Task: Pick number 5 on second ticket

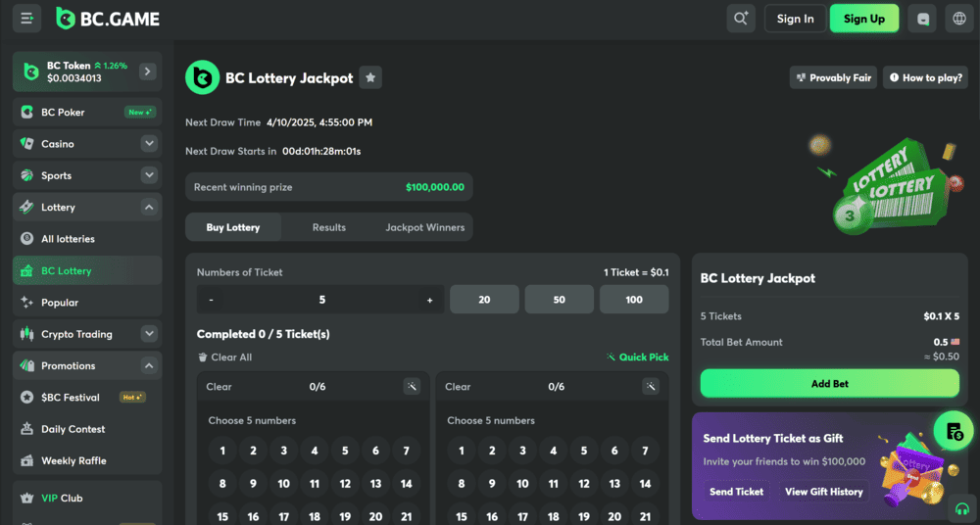Action: pos(584,451)
